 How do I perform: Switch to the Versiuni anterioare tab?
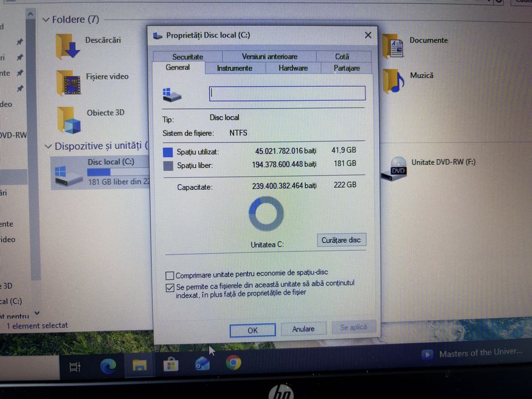269,56
